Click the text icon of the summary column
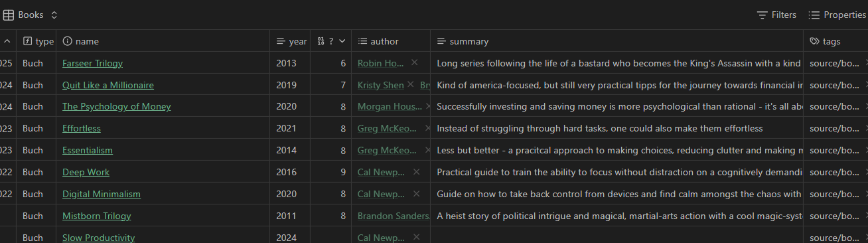The width and height of the screenshot is (868, 243). pyautogui.click(x=441, y=41)
